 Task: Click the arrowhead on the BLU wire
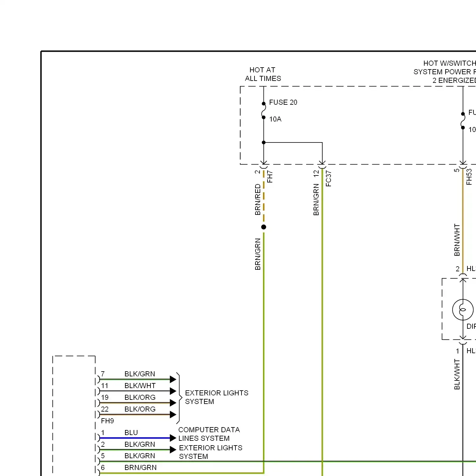pos(173,438)
